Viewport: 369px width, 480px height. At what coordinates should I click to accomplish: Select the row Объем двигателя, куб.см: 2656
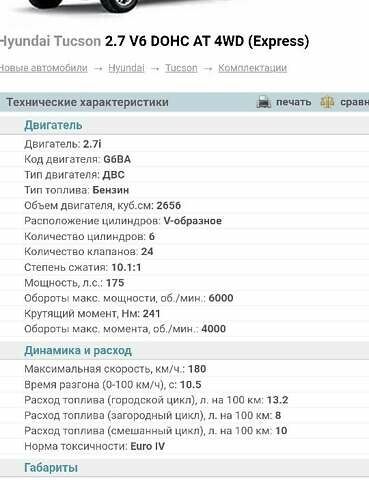[184, 205]
